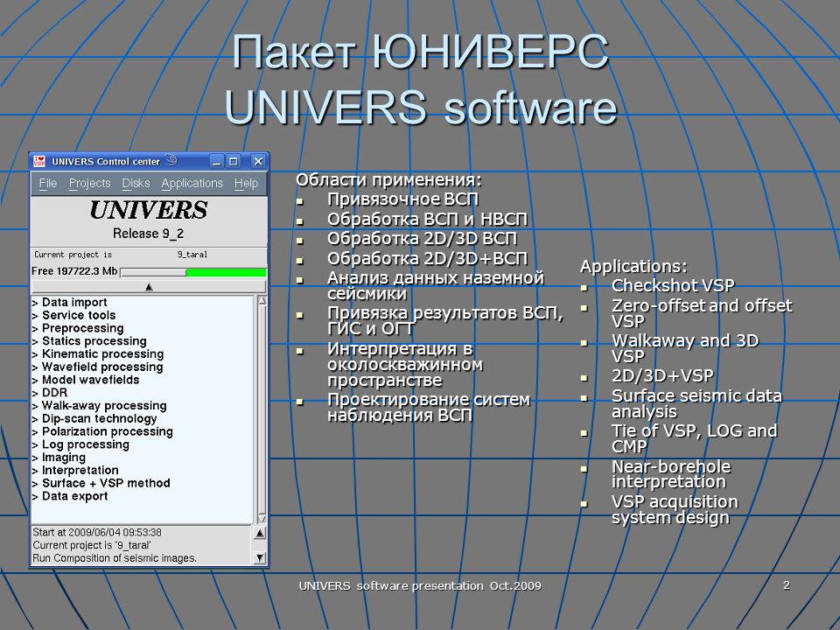Expand the Walk-away processing group
840x630 pixels.
pyautogui.click(x=99, y=405)
